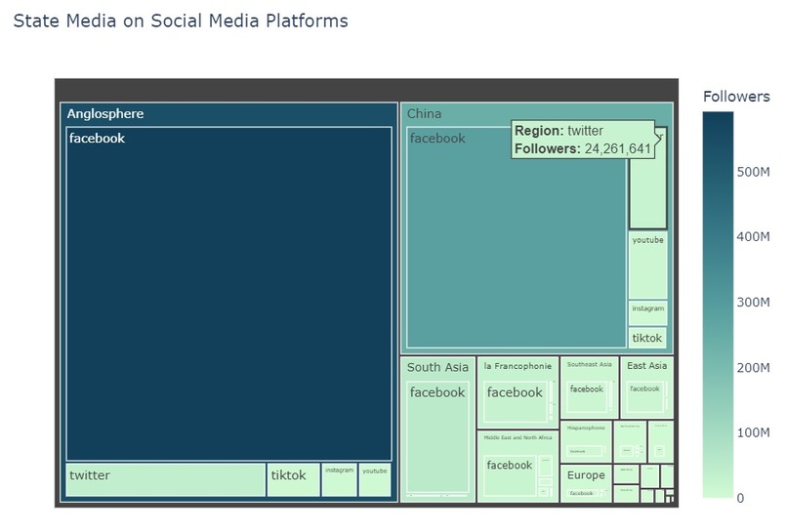The width and height of the screenshot is (787, 532).
Task: Click the la Francophonie region header
Action: click(x=518, y=366)
